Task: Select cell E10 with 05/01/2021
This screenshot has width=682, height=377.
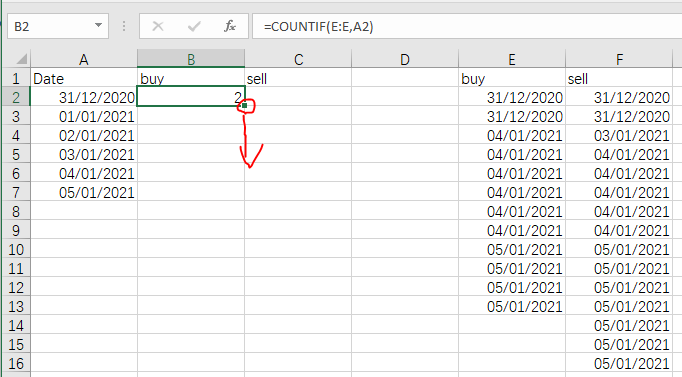Action: [x=512, y=249]
